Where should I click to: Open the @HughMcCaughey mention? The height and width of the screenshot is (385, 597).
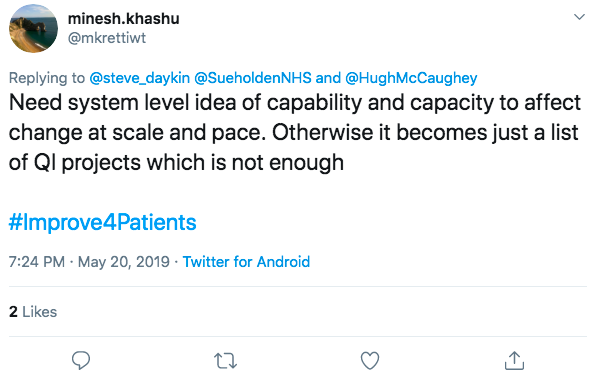411,78
